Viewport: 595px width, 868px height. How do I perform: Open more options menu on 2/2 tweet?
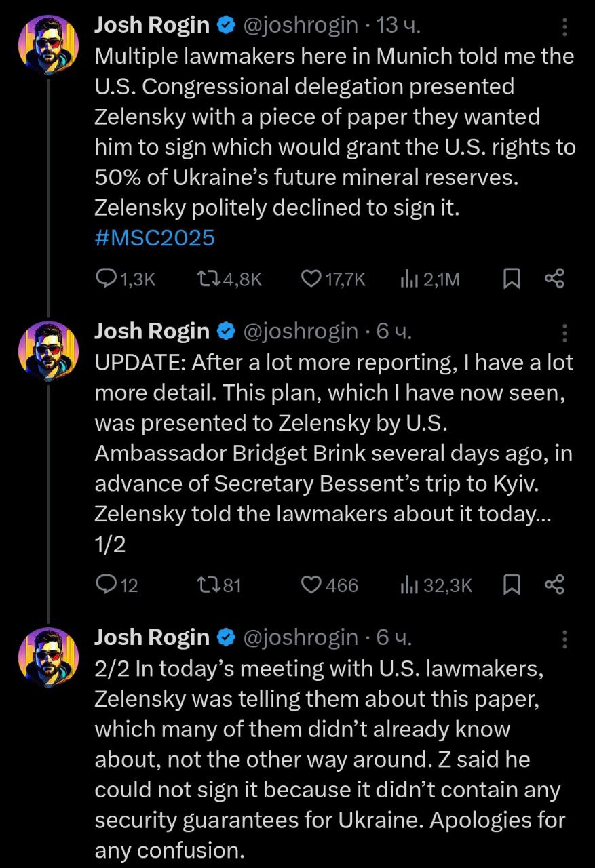[x=564, y=638]
